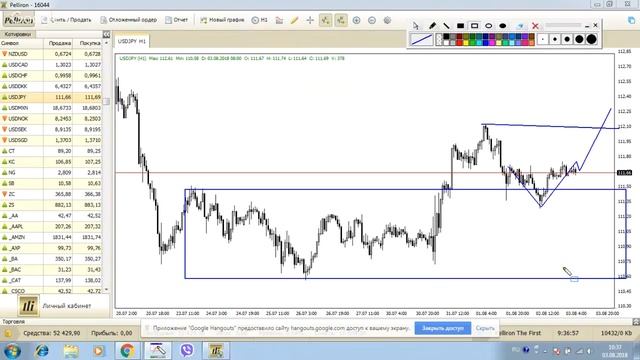Select the _CAT quote row
Image resolution: width=640 pixels, height=360 pixels.
click(51, 280)
